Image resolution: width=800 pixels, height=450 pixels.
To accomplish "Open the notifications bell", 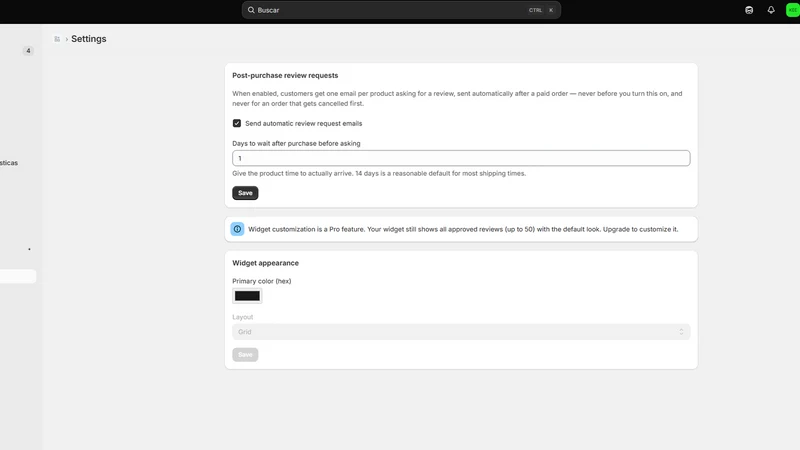I will [771, 10].
